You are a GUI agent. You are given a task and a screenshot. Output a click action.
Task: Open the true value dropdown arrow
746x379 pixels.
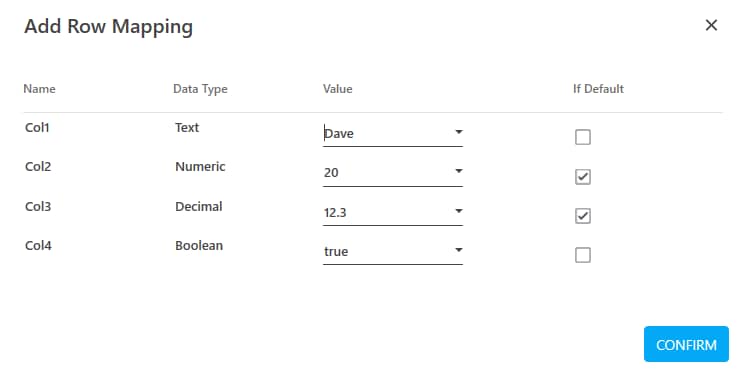[459, 250]
